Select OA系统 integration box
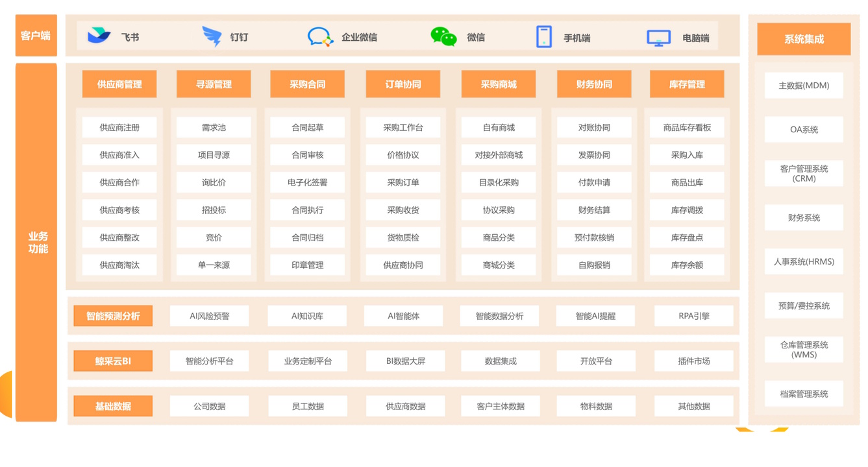This screenshot has width=868, height=467. (804, 130)
